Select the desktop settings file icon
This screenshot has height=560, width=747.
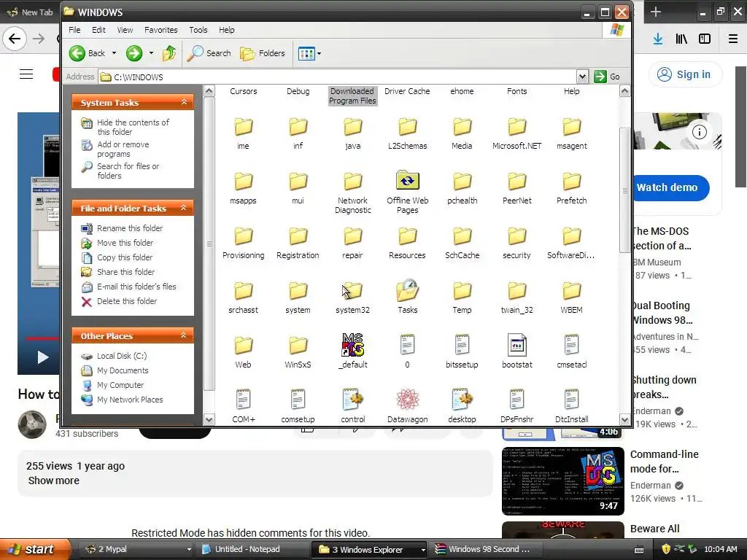coord(462,400)
